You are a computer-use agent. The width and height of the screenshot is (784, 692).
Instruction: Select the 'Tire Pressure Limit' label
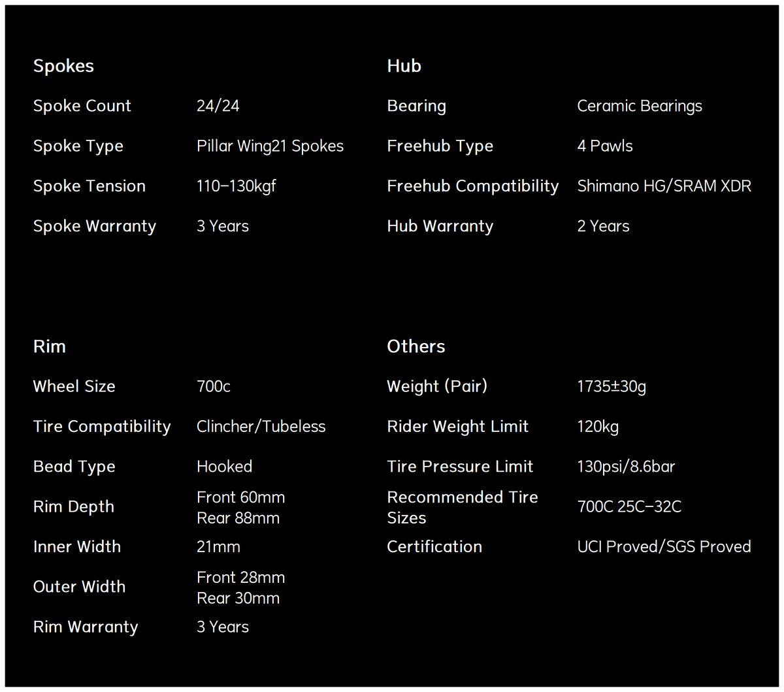click(460, 467)
